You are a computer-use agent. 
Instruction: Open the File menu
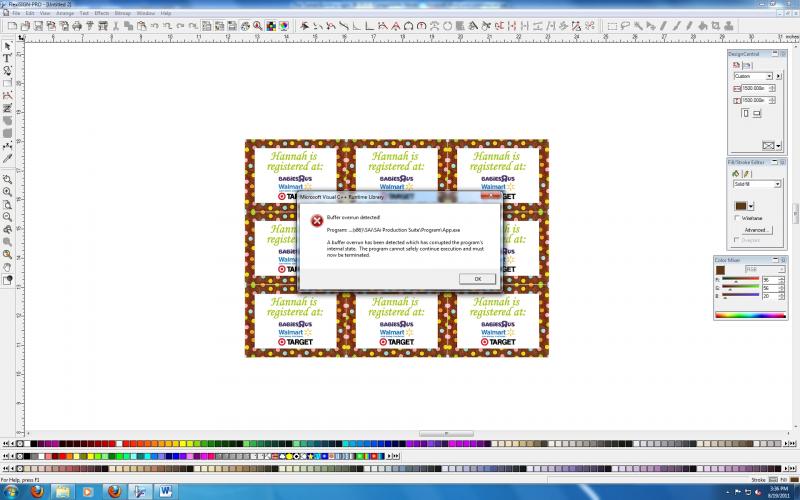[16, 13]
